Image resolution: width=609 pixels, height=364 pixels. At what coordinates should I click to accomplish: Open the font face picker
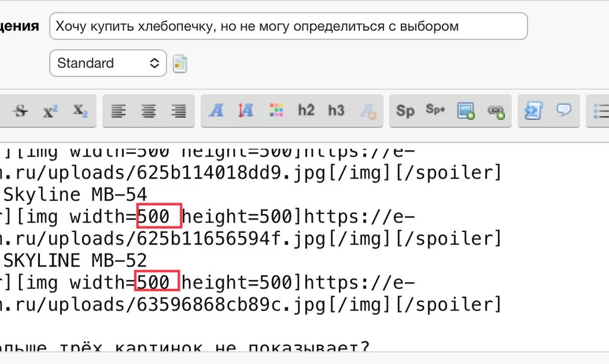pos(216,111)
